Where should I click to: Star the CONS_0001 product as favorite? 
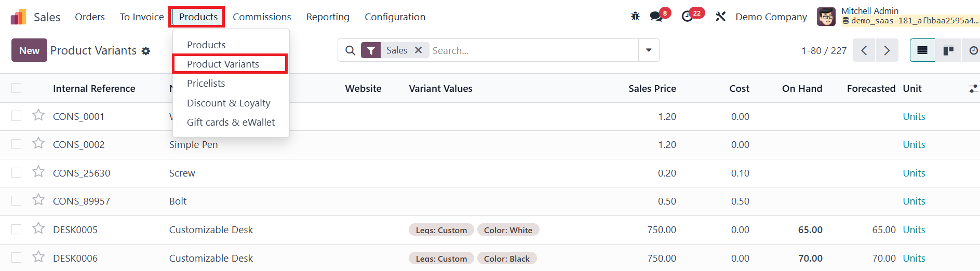click(38, 115)
